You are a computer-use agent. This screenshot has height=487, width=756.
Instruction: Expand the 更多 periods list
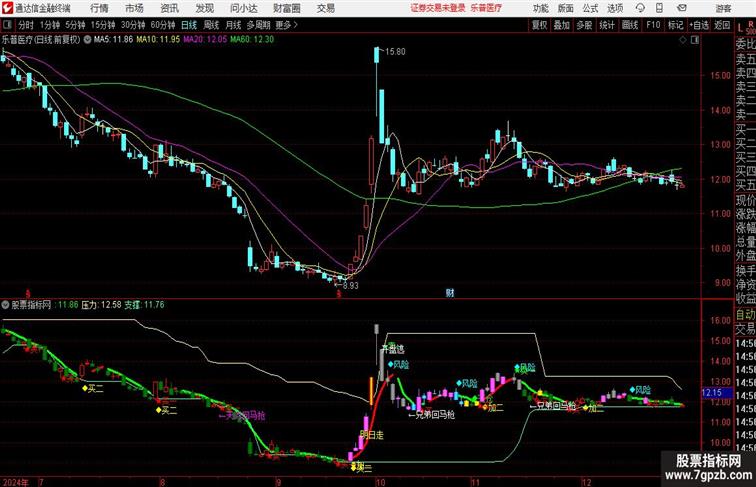coord(286,25)
